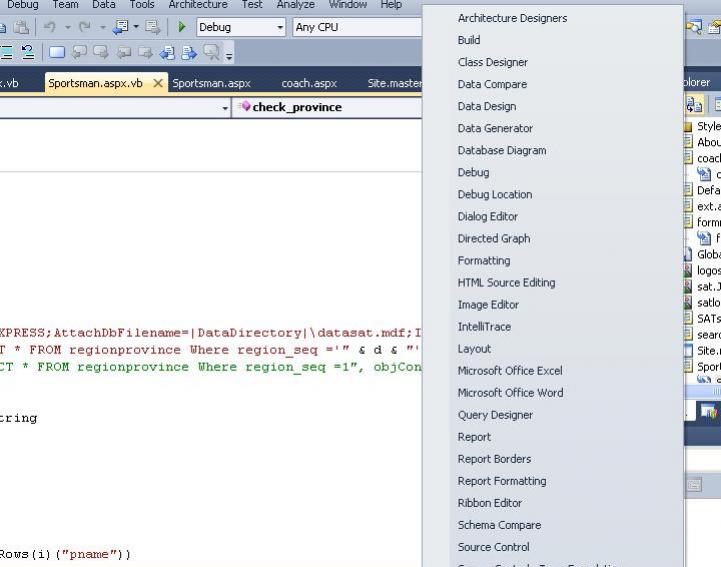Open the Tools menu
This screenshot has height=567, width=721.
142,5
